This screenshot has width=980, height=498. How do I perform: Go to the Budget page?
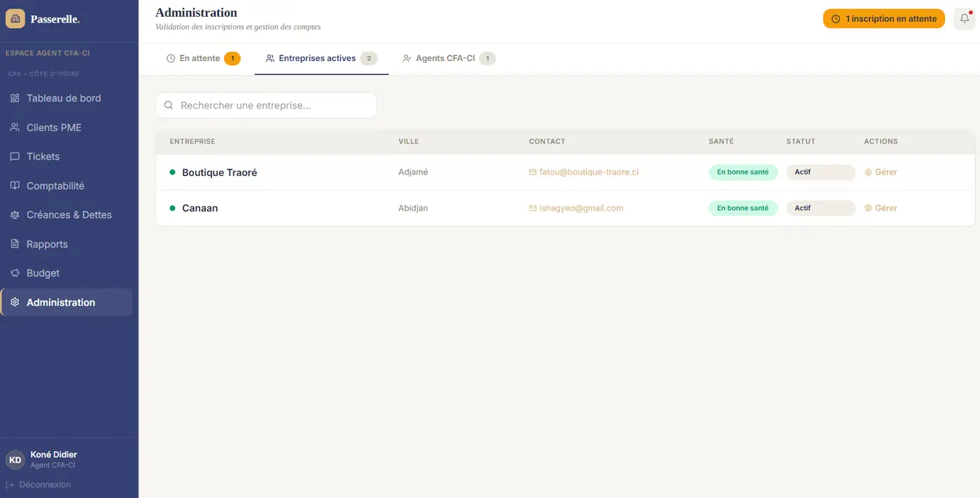point(66,273)
